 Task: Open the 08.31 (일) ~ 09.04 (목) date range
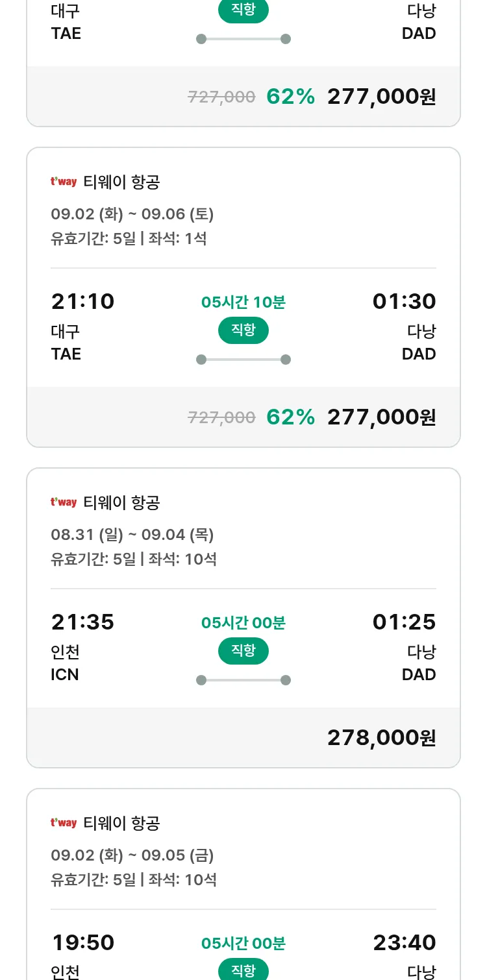tap(132, 534)
